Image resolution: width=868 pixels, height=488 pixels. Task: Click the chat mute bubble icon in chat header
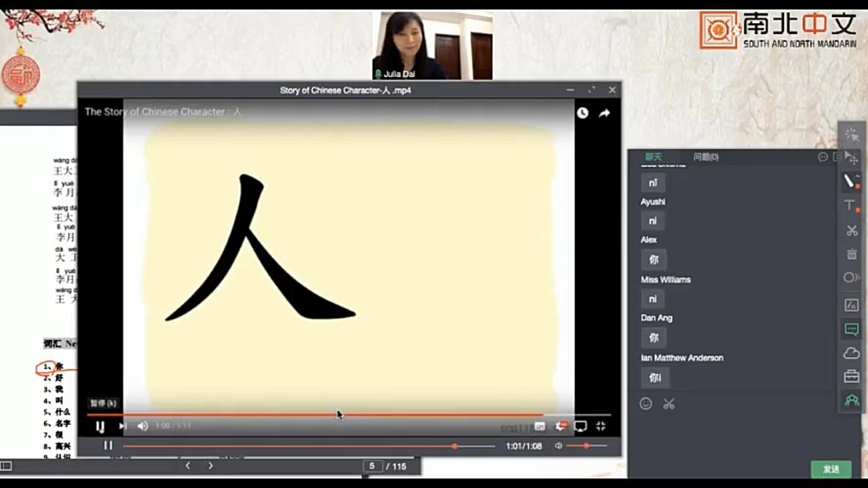point(823,157)
